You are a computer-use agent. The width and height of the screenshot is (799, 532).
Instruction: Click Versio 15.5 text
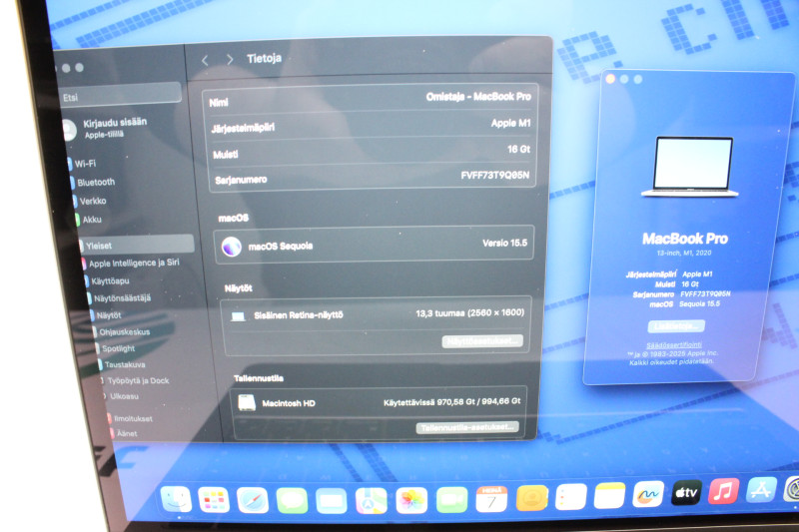pos(504,243)
